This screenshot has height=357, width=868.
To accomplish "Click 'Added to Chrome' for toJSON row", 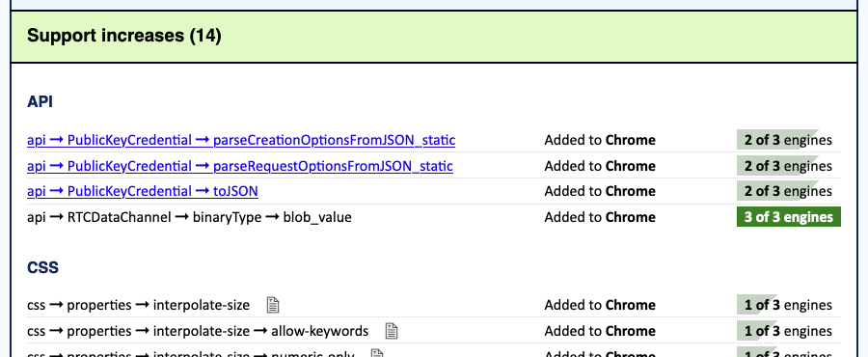I will point(600,191).
